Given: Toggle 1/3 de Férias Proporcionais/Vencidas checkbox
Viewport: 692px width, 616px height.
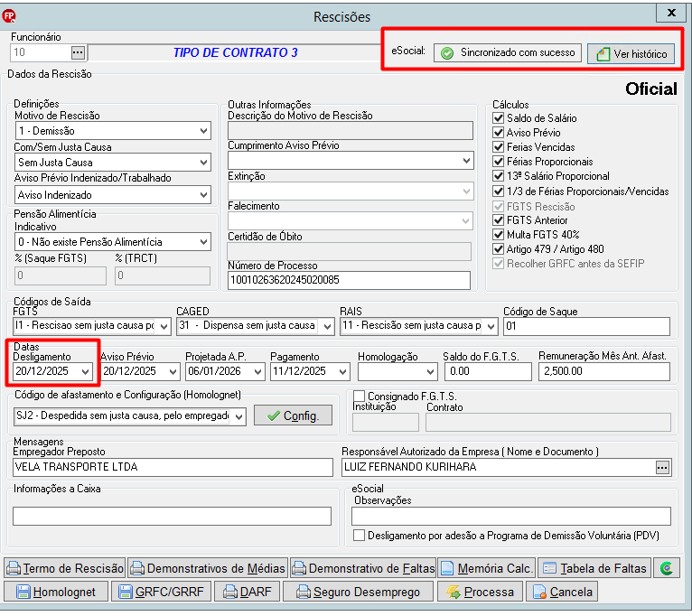Looking at the screenshot, I should point(499,191).
